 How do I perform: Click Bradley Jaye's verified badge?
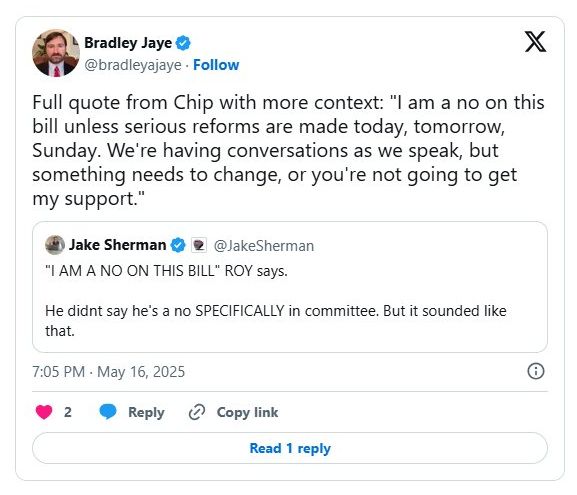[x=183, y=43]
